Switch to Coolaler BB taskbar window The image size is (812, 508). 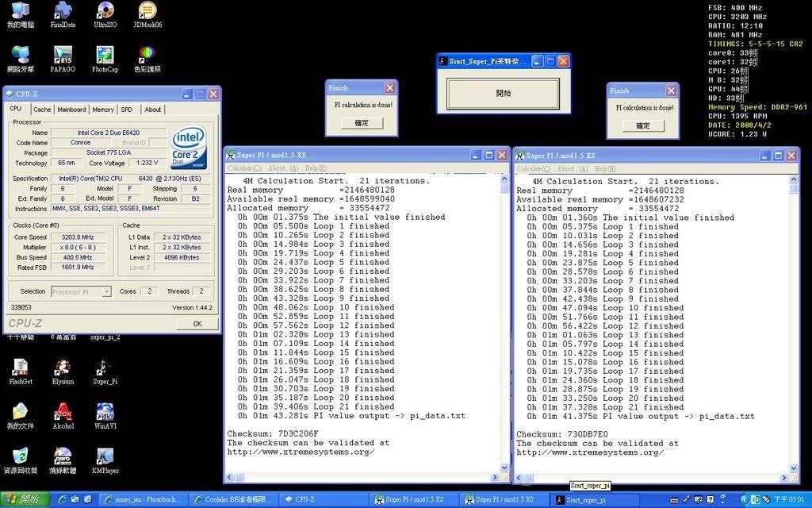[x=233, y=500]
